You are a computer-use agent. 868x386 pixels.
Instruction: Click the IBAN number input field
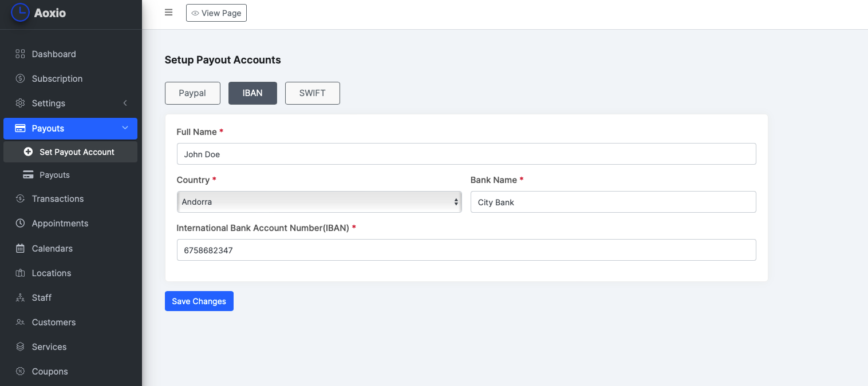466,250
